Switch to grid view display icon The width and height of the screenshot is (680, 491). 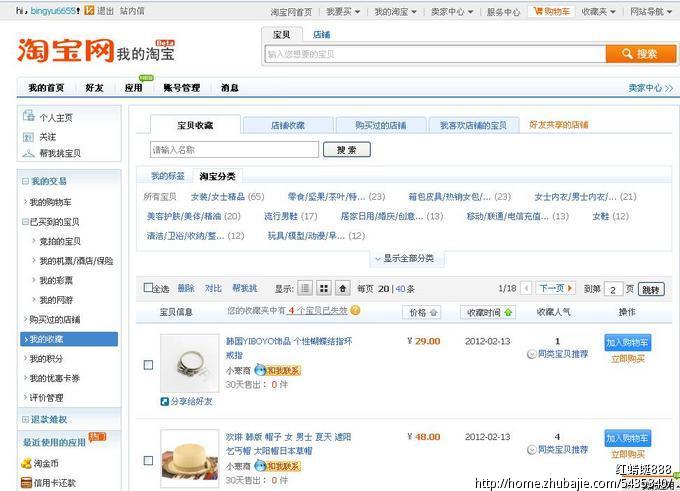(324, 288)
